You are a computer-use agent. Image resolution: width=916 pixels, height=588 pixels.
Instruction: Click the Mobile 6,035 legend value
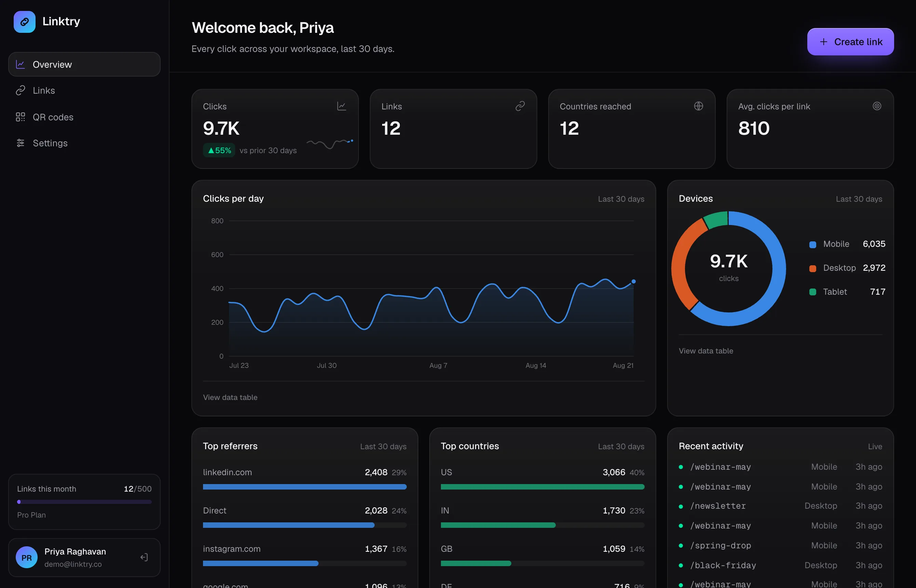coord(874,244)
